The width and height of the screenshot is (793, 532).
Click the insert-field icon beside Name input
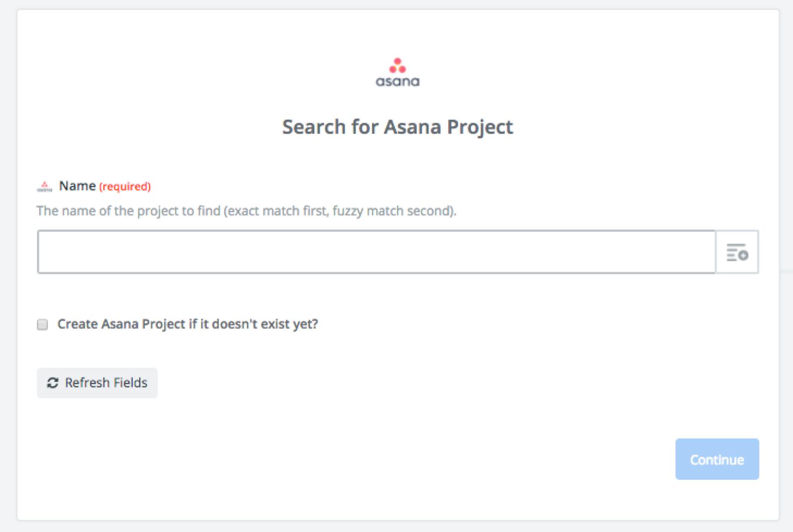tap(737, 252)
